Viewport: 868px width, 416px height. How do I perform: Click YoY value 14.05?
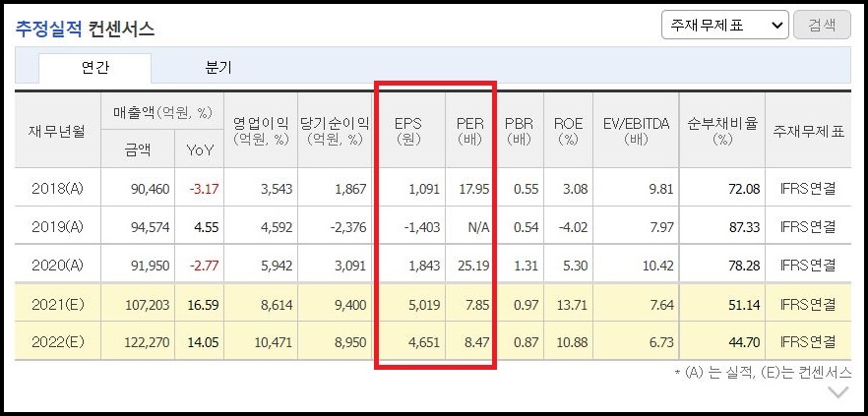tap(203, 343)
